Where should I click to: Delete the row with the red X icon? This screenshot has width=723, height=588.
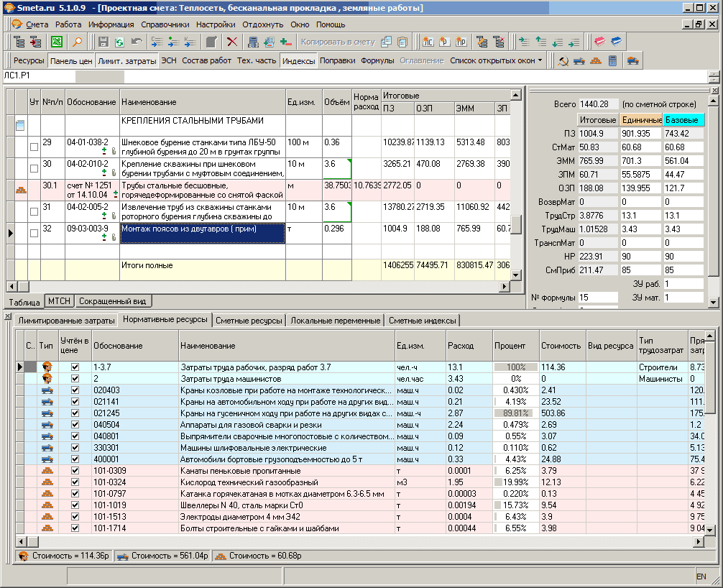click(232, 42)
